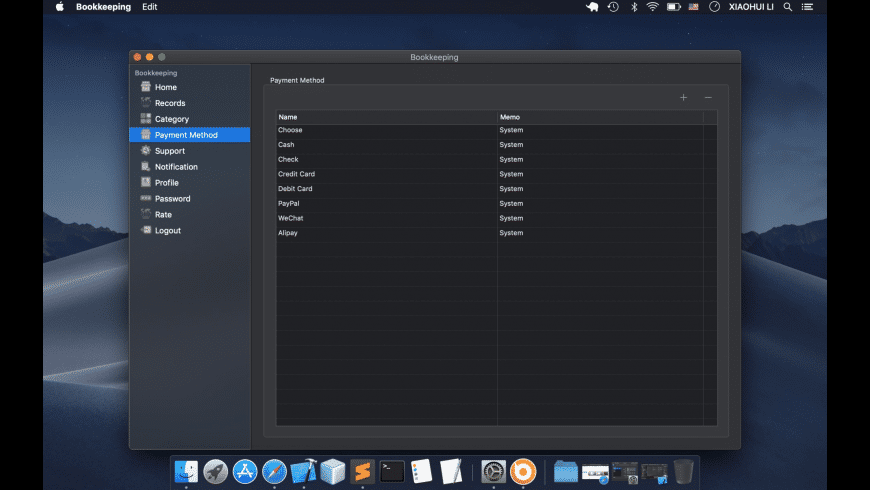
Task: Open Support in the sidebar
Action: [x=170, y=151]
